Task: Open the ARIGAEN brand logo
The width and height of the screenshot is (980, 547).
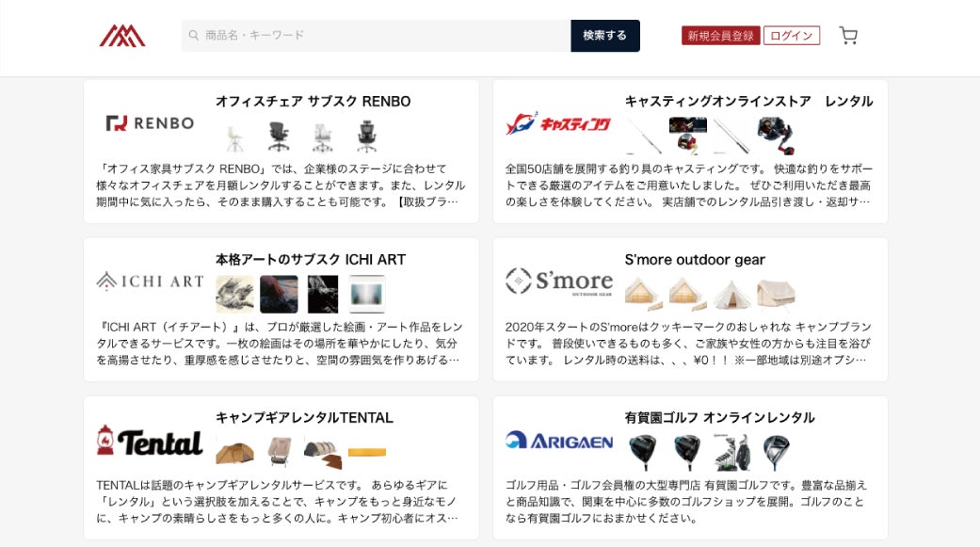Action: [559, 441]
